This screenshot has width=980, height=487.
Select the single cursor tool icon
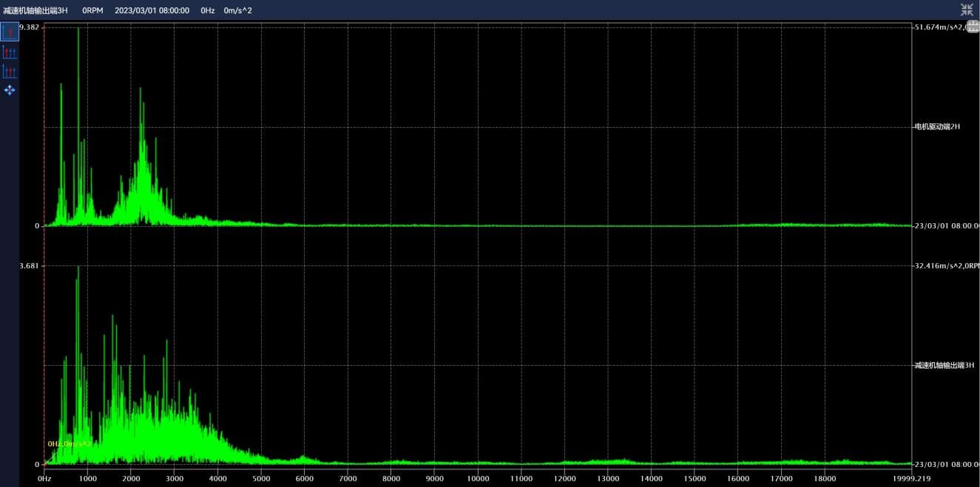coord(10,32)
